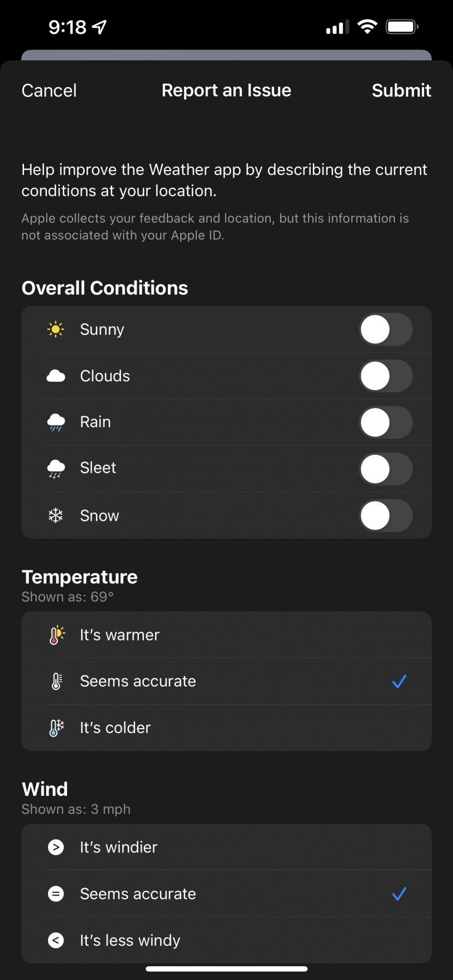Tap the sleet cloud icon

(x=56, y=468)
